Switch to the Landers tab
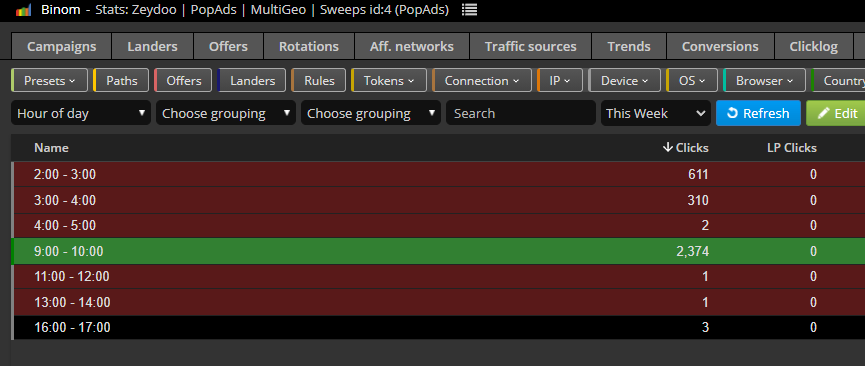Image resolution: width=865 pixels, height=366 pixels. tap(152, 46)
